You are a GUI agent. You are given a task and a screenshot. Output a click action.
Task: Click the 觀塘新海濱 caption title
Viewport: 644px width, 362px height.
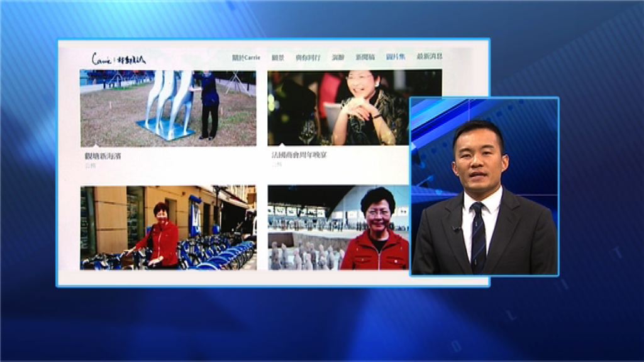click(103, 155)
